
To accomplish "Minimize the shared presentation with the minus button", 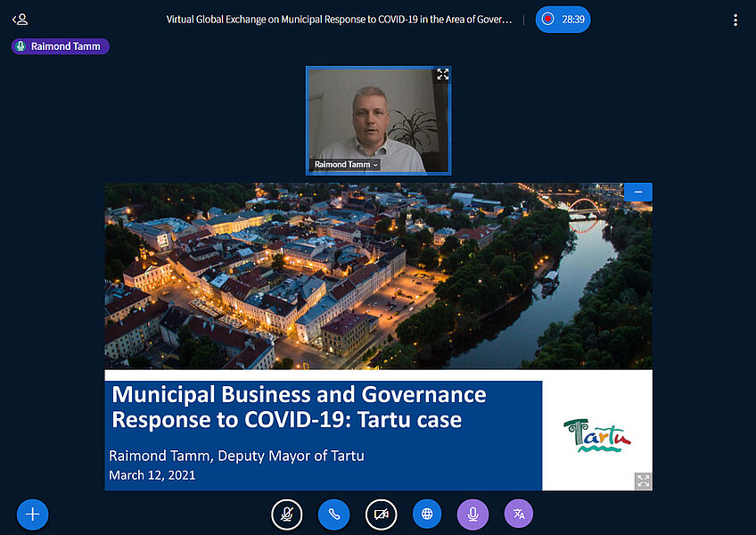I will (x=638, y=192).
